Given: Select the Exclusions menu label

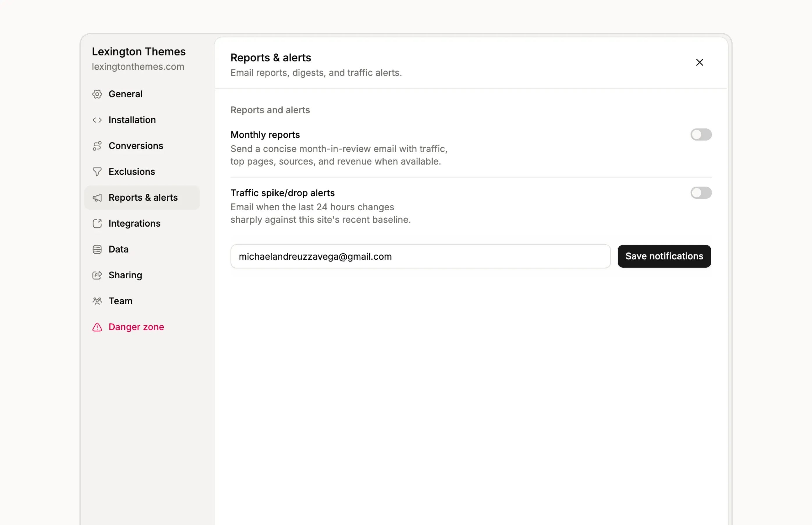Looking at the screenshot, I should point(132,172).
